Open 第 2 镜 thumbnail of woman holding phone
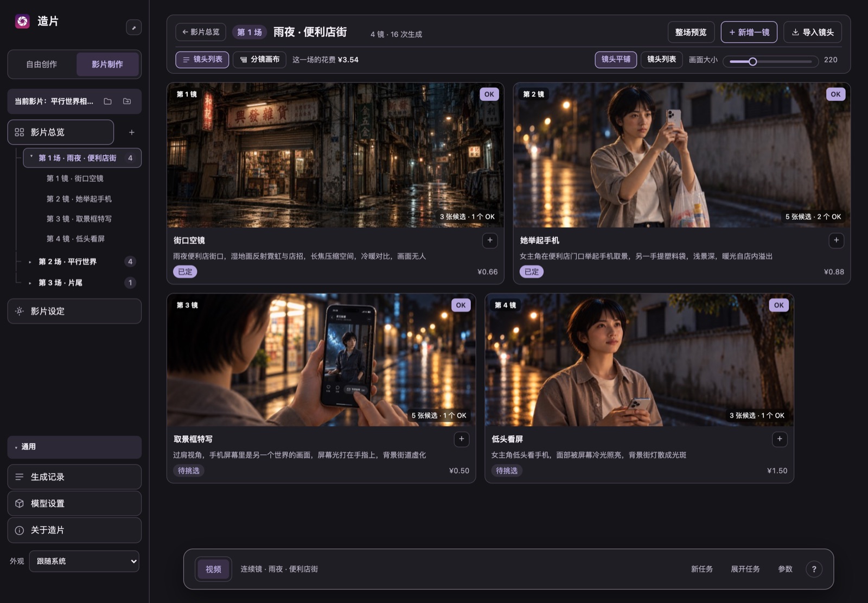The width and height of the screenshot is (868, 603). click(681, 155)
